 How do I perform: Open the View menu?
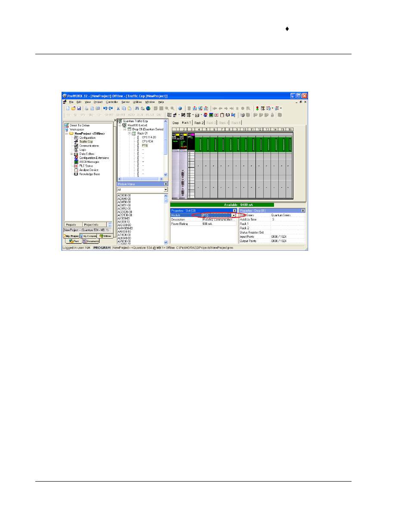[x=87, y=102]
